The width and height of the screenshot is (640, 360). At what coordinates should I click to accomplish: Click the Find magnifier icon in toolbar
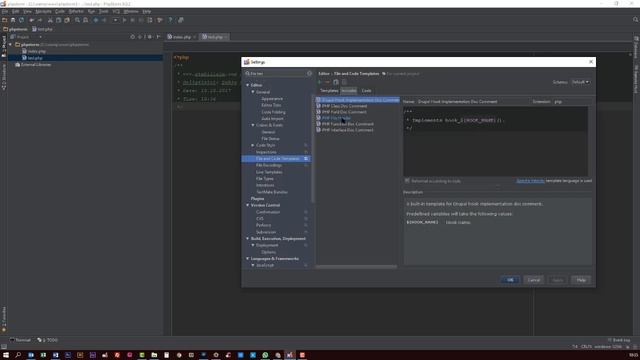pyautogui.click(x=77, y=20)
